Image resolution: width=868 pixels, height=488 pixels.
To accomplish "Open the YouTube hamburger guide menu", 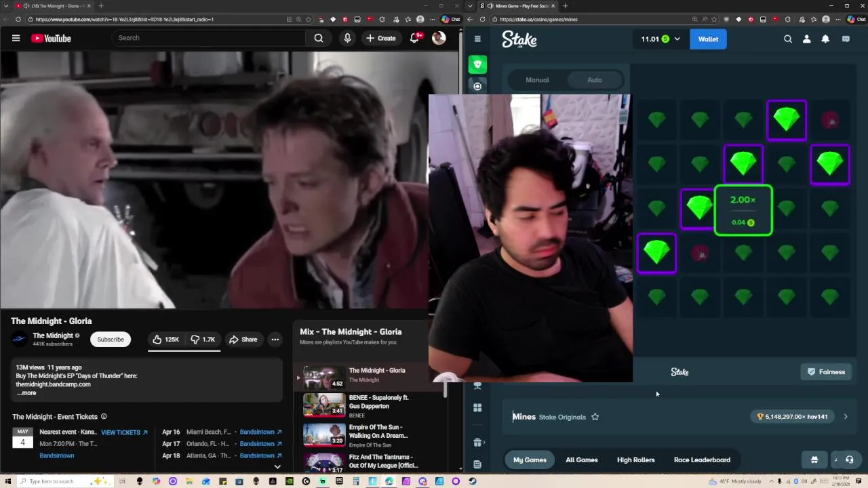I will coord(16,38).
